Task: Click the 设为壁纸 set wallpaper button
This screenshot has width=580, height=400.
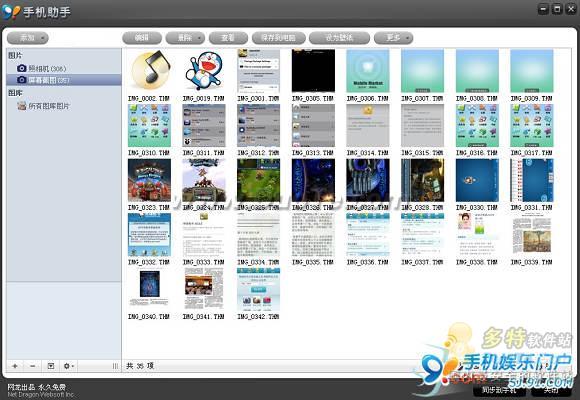Action: tap(339, 38)
